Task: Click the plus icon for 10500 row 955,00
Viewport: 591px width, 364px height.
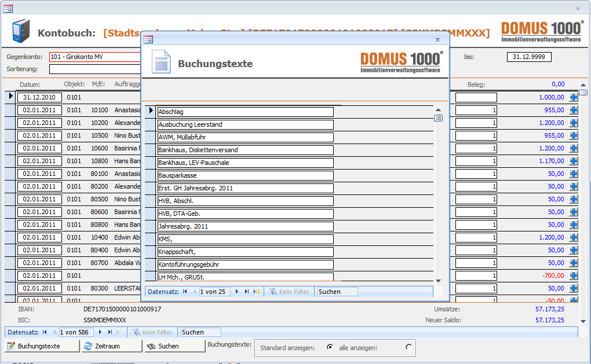Action: point(574,135)
